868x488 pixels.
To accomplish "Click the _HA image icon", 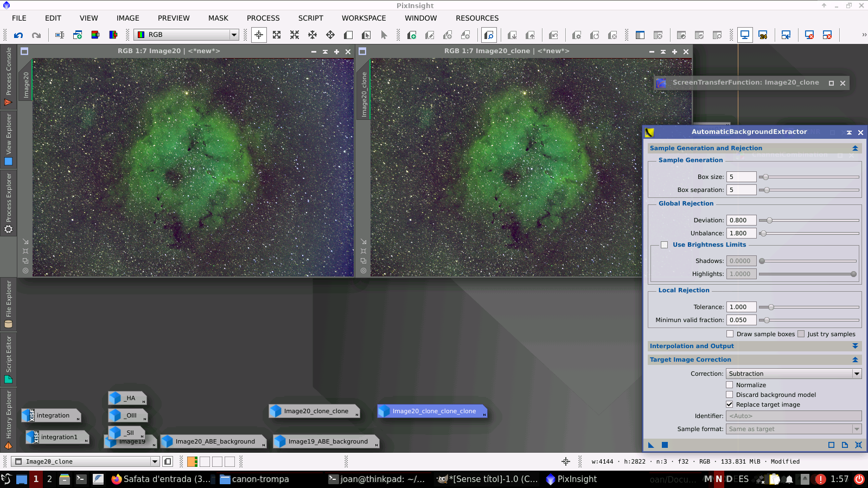I will (x=127, y=398).
